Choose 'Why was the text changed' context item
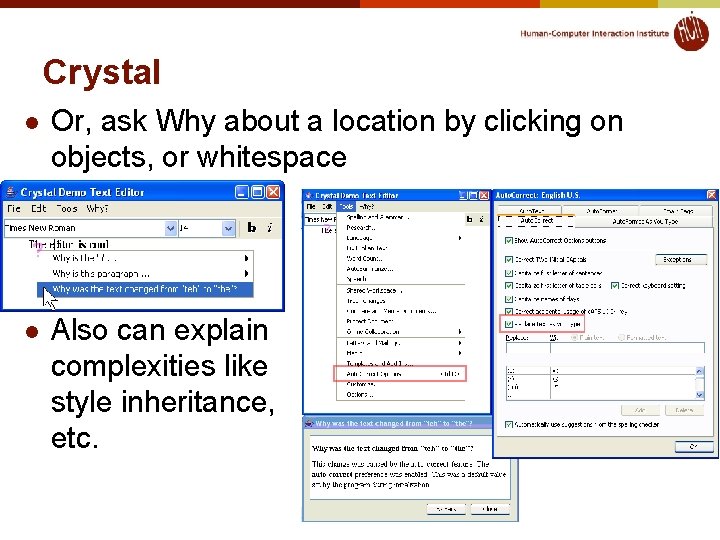Image resolution: width=720 pixels, height=540 pixels. [145, 289]
